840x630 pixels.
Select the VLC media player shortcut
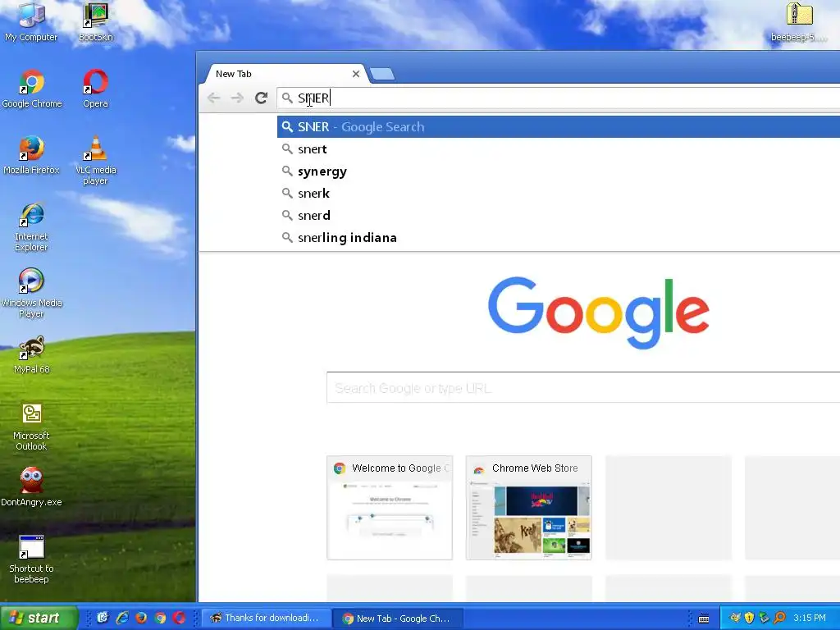click(x=95, y=160)
